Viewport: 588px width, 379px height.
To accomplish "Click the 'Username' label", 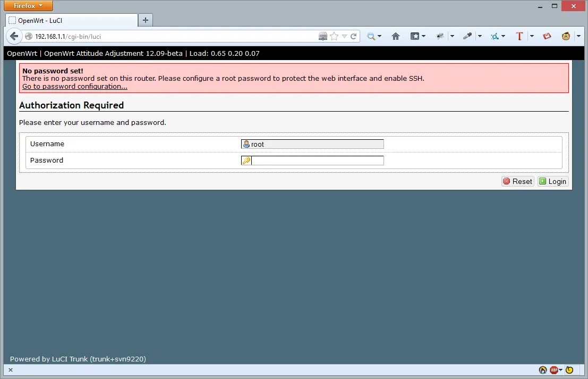I will [x=47, y=144].
